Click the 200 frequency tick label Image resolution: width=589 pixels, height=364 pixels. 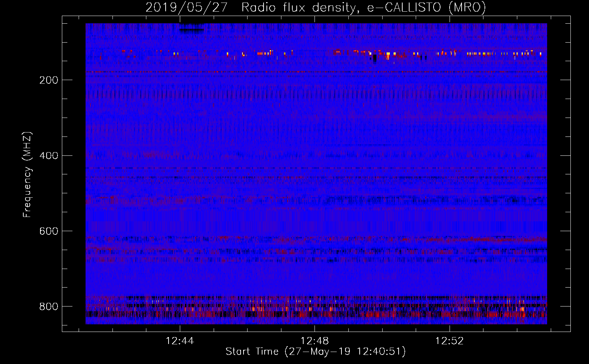[49, 80]
